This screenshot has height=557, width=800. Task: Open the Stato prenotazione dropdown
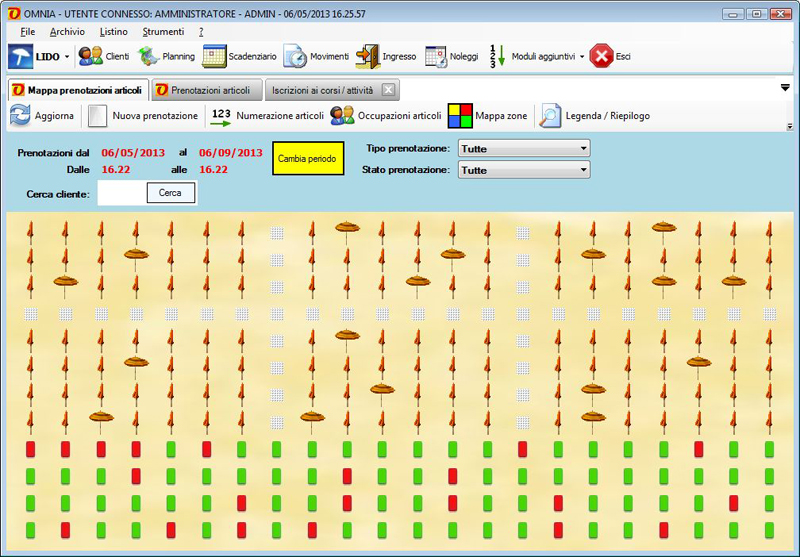tap(524, 170)
